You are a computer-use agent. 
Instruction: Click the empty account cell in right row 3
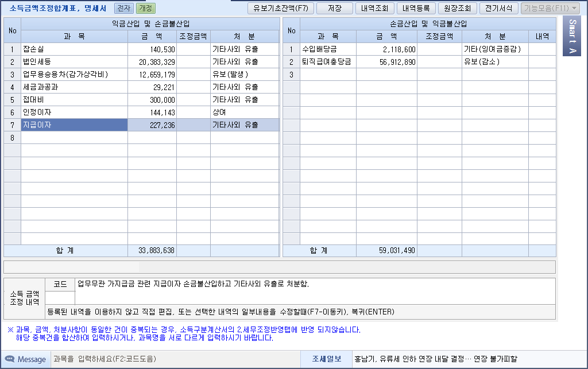pos(328,75)
